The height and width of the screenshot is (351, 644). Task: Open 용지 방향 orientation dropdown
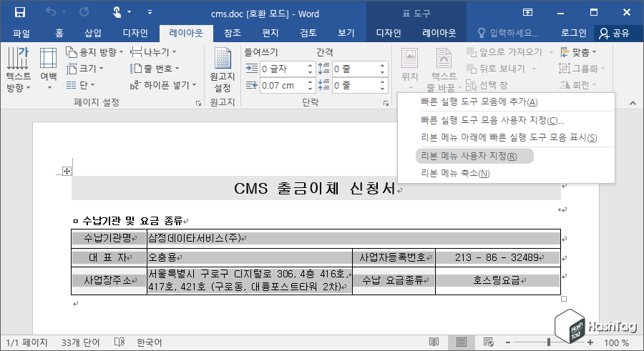coord(94,52)
